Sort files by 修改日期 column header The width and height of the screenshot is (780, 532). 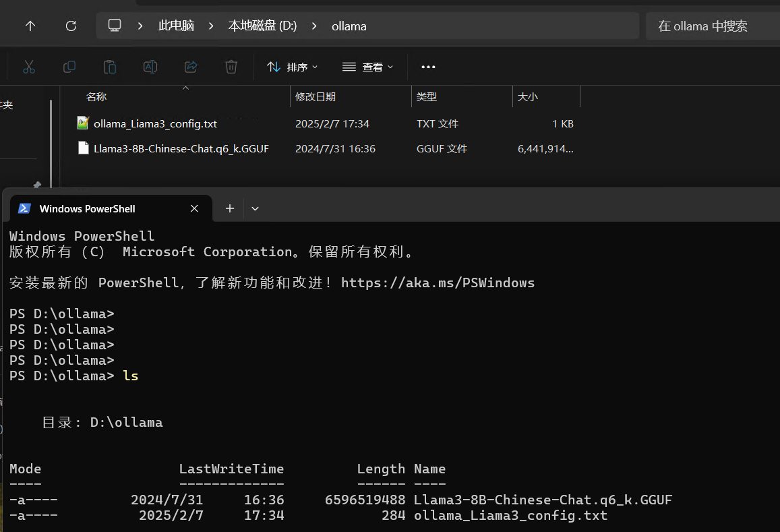(316, 97)
